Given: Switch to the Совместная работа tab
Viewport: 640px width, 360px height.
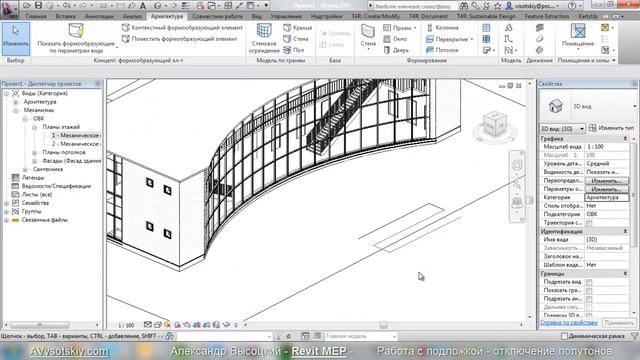Looking at the screenshot, I should (x=217, y=16).
